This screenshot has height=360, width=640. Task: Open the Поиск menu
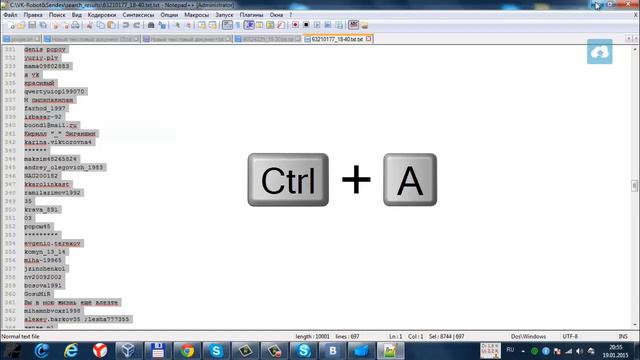(57, 15)
